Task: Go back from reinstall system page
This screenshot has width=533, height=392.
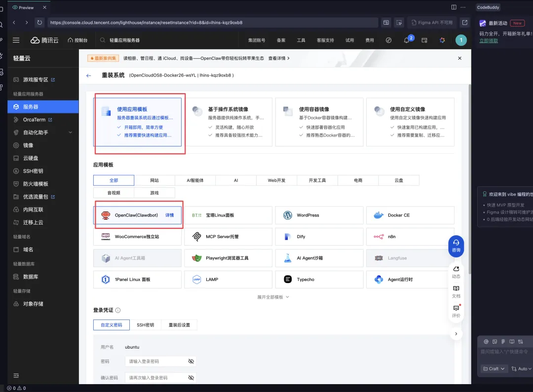Action: (x=89, y=75)
